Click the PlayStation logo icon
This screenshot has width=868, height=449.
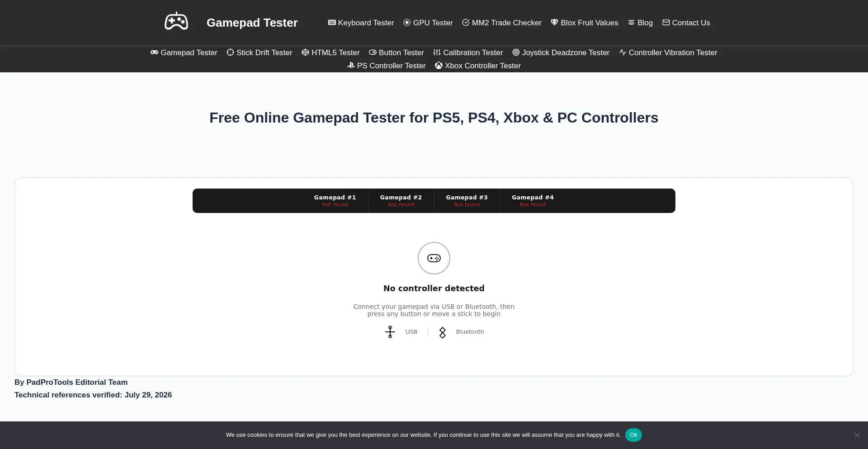351,66
